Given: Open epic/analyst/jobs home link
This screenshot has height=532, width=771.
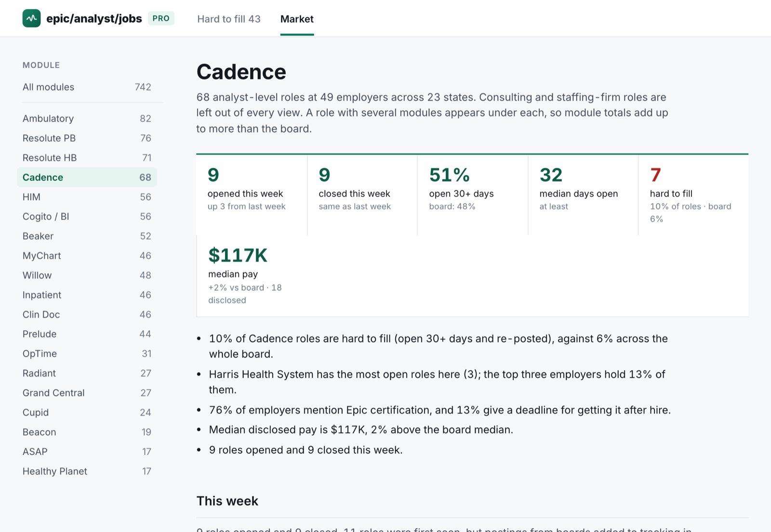Looking at the screenshot, I should pos(94,18).
